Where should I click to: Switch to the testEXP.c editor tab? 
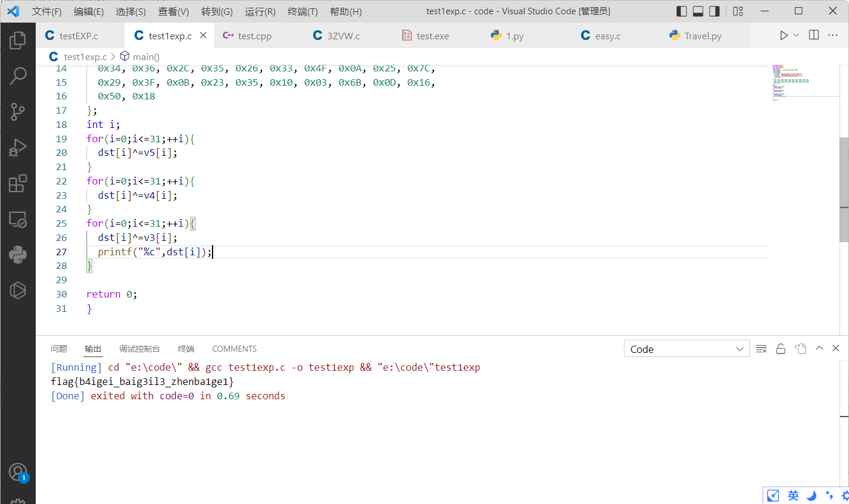(x=80, y=36)
